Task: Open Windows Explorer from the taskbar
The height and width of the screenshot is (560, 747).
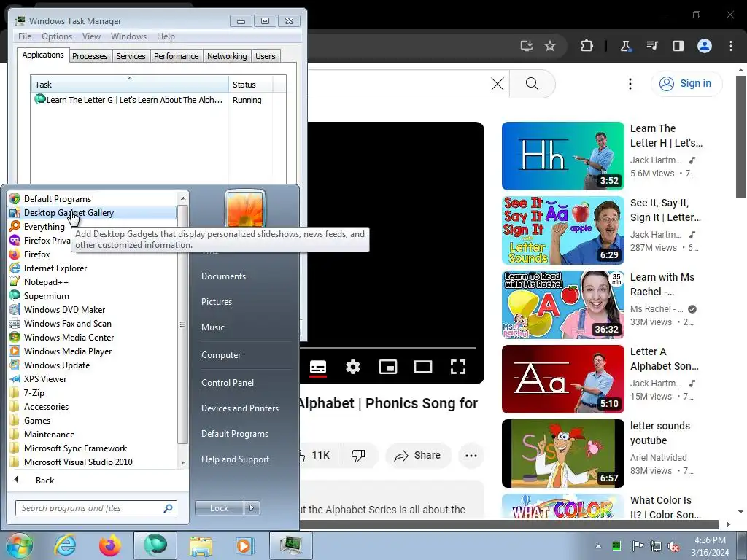Action: [x=201, y=545]
